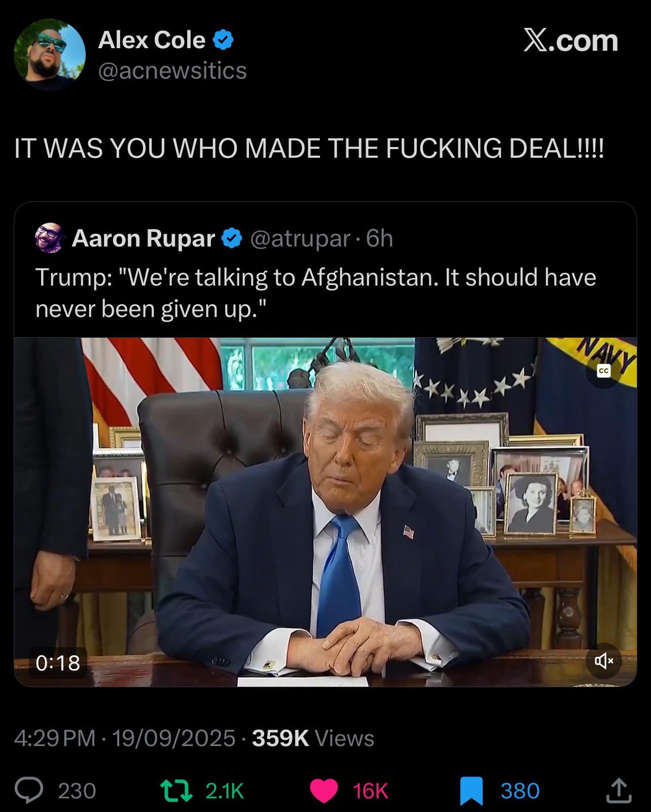Toggle the pink heart like button
Image resolution: width=651 pixels, height=812 pixels.
pyautogui.click(x=323, y=791)
